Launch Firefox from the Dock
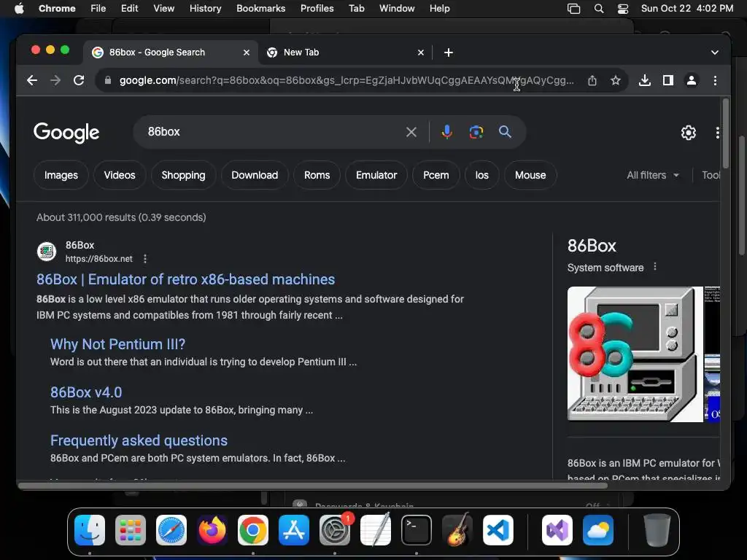This screenshot has height=560, width=747. tap(212, 530)
